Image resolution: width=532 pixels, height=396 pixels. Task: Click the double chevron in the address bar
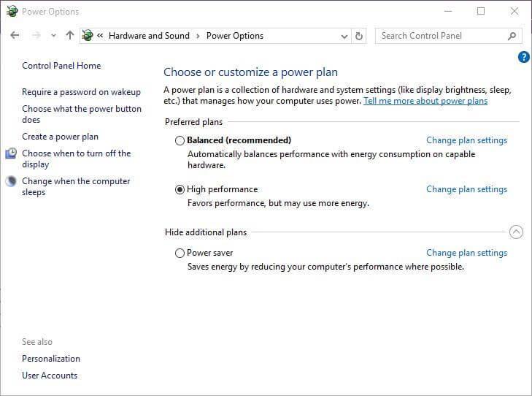click(100, 35)
